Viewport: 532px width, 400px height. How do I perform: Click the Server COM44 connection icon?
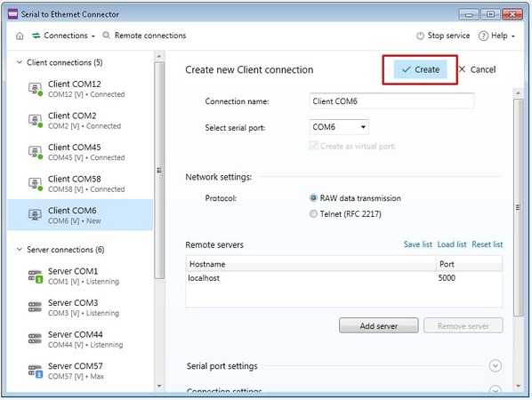[x=35, y=339]
